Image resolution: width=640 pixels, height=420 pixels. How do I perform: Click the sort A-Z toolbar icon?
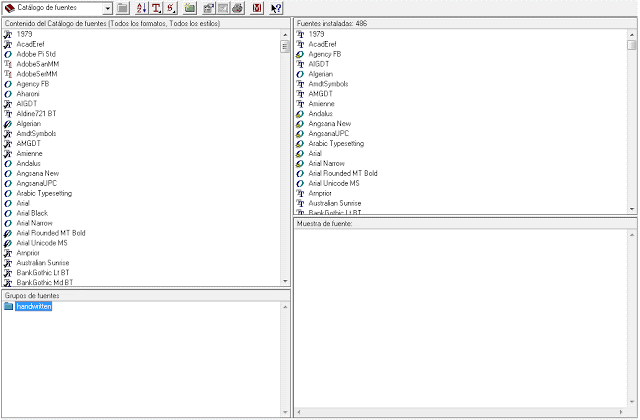pos(140,8)
